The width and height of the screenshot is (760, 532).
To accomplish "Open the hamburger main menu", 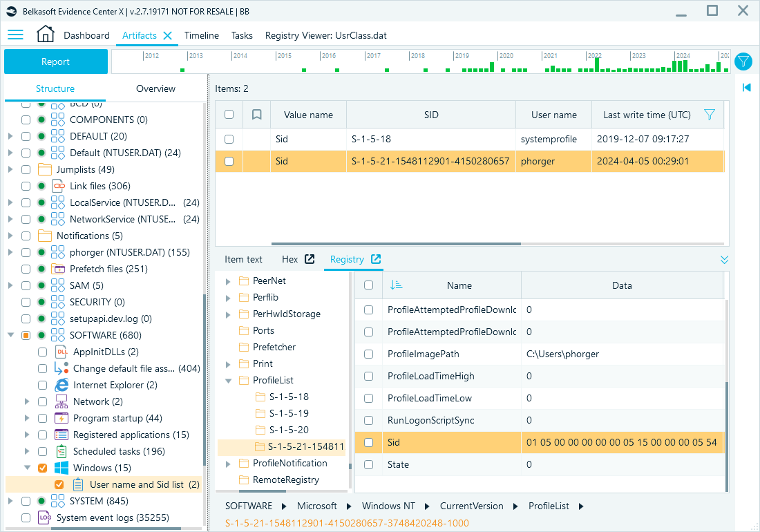I will pyautogui.click(x=15, y=35).
